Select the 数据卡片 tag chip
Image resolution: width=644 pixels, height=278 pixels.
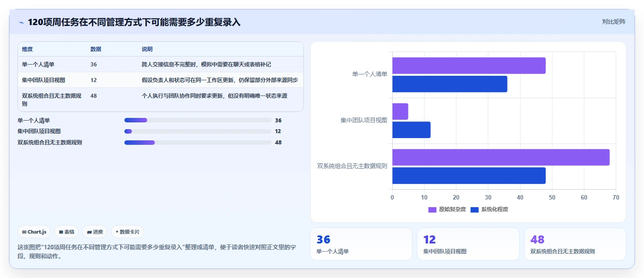coord(127,232)
